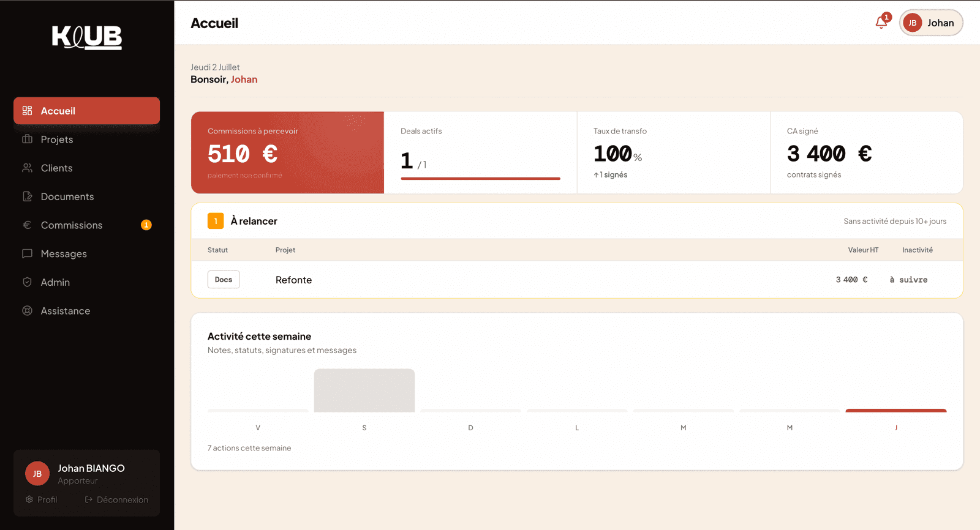Click the 'À relancer' heading

pos(254,221)
